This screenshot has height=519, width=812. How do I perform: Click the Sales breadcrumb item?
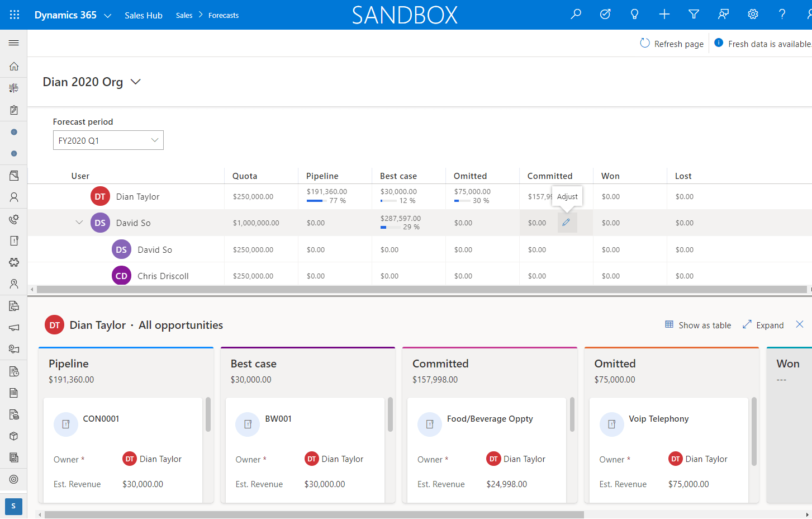(x=184, y=16)
